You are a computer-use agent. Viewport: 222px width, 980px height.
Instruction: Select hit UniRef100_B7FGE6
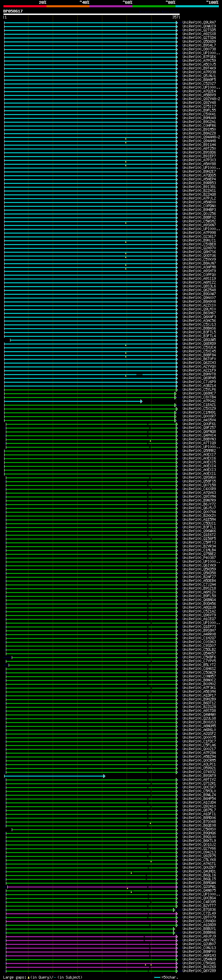click(x=199, y=57)
